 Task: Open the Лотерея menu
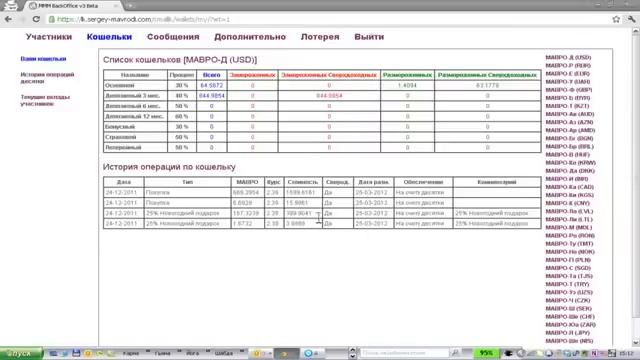click(x=320, y=37)
